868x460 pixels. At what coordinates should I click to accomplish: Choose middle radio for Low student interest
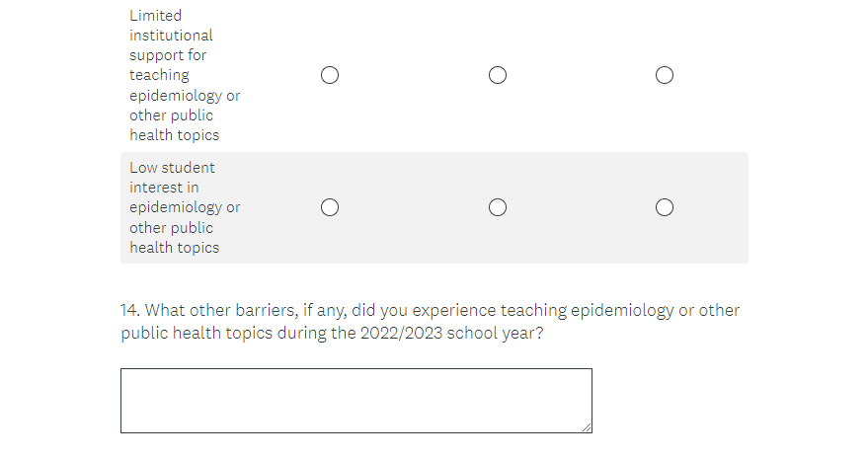coord(498,207)
